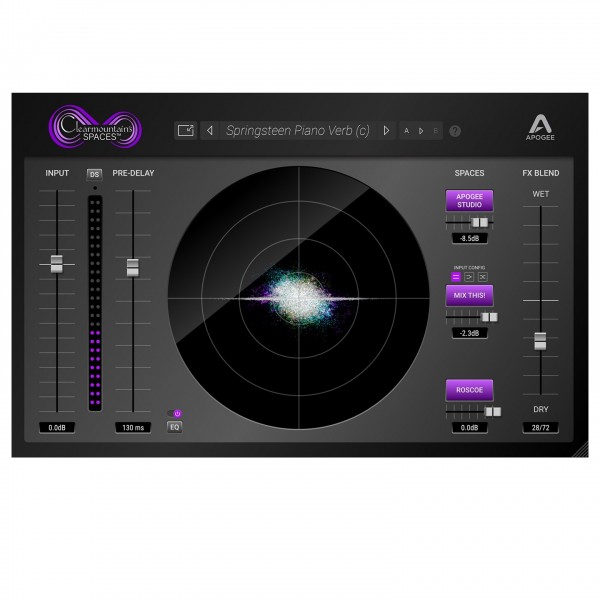Viewport: 600px width, 600px height.
Task: Copy A to B with arrow
Action: (x=421, y=131)
